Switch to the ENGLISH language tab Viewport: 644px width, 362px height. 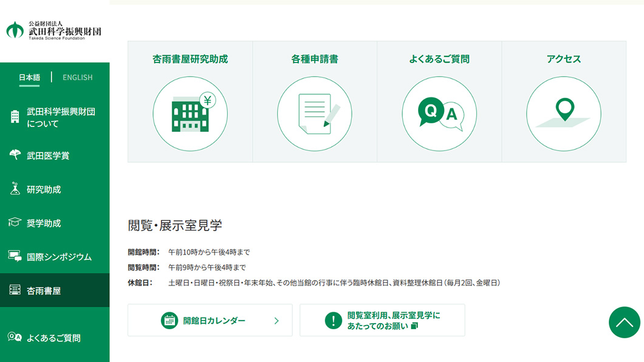point(77,77)
